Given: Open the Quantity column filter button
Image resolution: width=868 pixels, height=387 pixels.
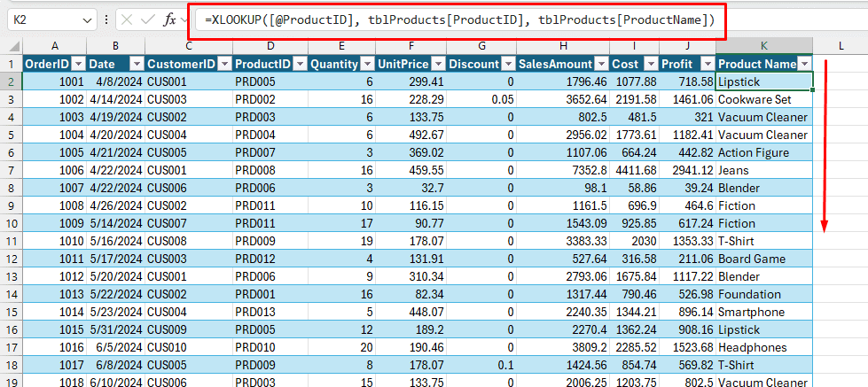Looking at the screenshot, I should point(367,64).
